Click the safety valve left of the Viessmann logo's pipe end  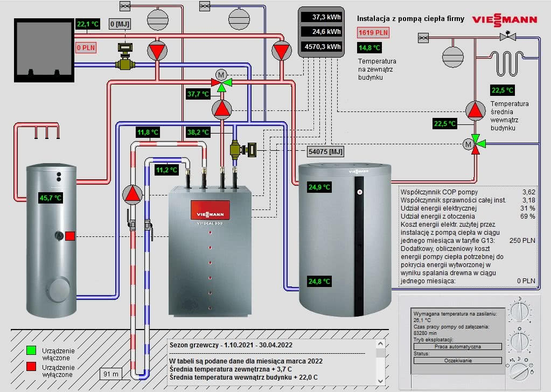(423, 38)
